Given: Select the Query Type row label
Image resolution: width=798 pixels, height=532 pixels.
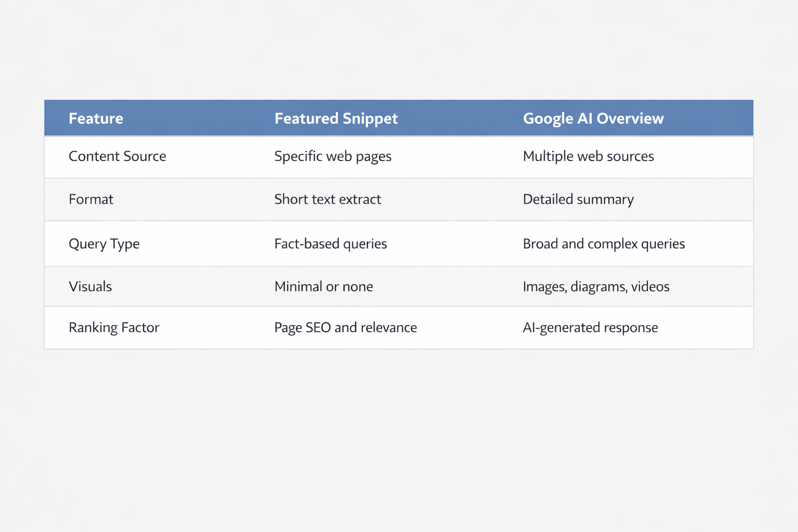Looking at the screenshot, I should [x=104, y=244].
